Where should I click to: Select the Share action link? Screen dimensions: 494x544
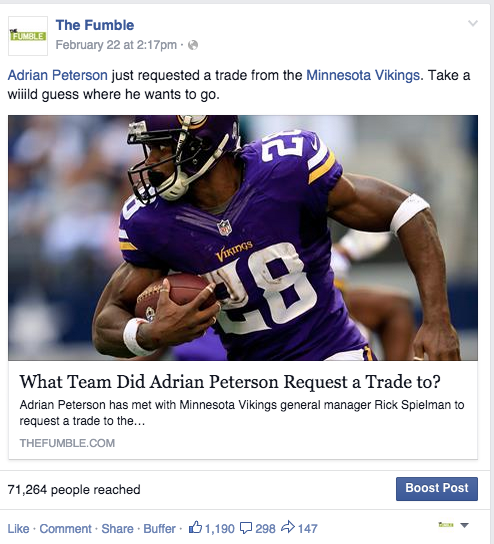[117, 529]
